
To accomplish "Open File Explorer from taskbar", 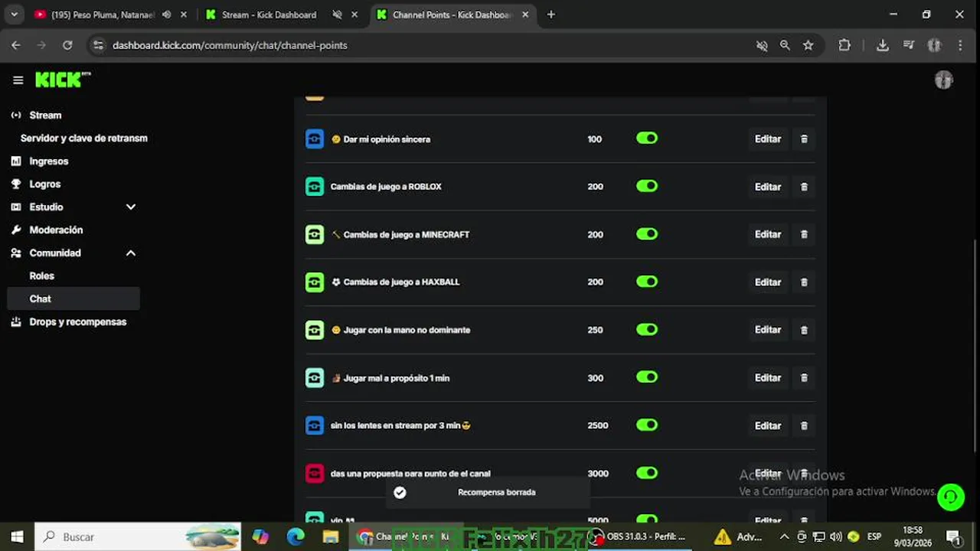I will pos(331,536).
